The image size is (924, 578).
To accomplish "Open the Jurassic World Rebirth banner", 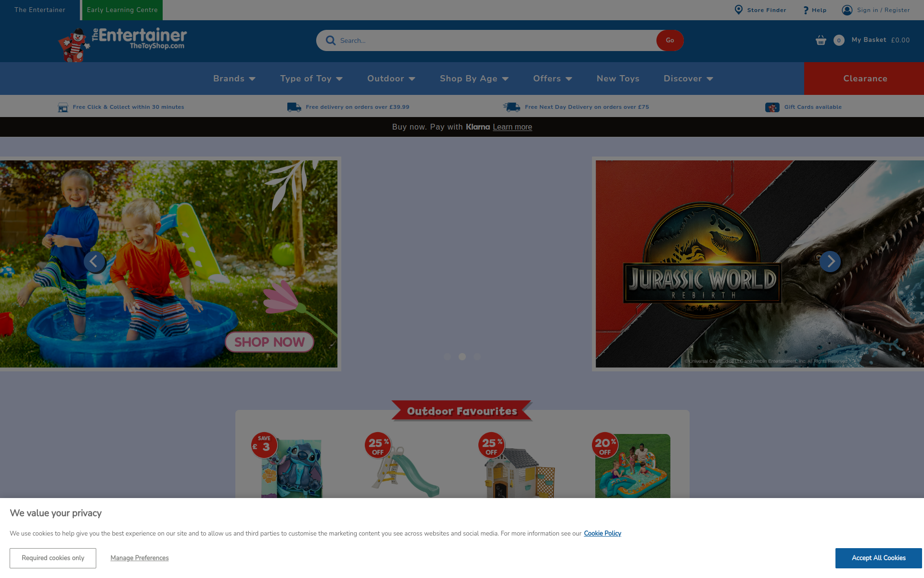I will pyautogui.click(x=760, y=264).
